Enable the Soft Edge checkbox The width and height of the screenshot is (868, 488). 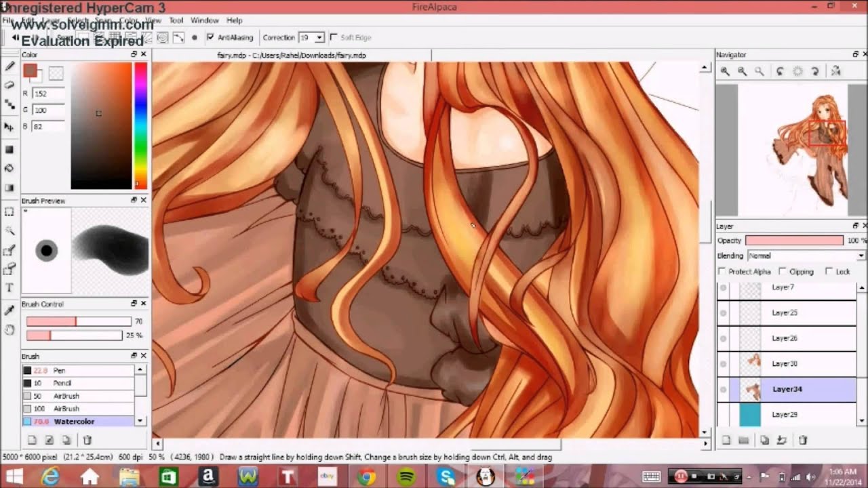(334, 37)
